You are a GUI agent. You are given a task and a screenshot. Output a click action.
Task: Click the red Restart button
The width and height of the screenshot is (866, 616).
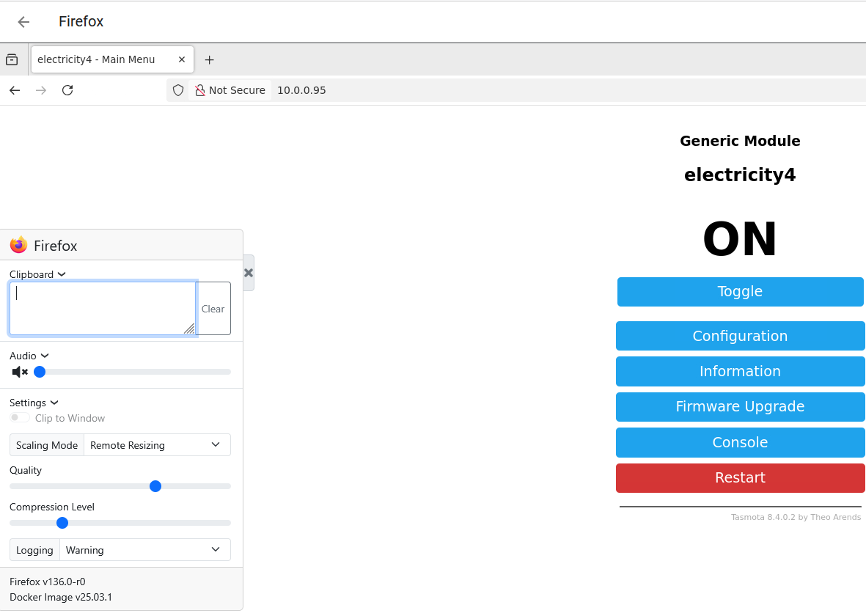pyautogui.click(x=740, y=478)
